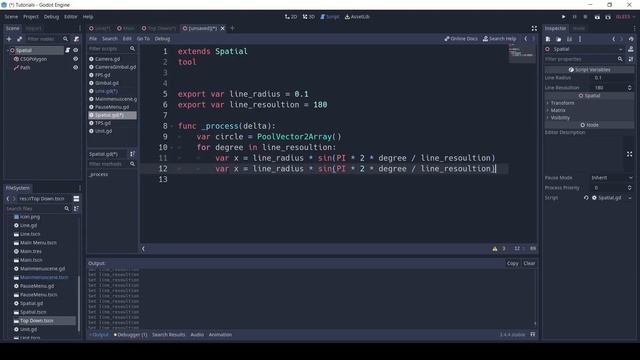Close the unsaved scene tab
Screen dimensions: 640x360
point(222,28)
